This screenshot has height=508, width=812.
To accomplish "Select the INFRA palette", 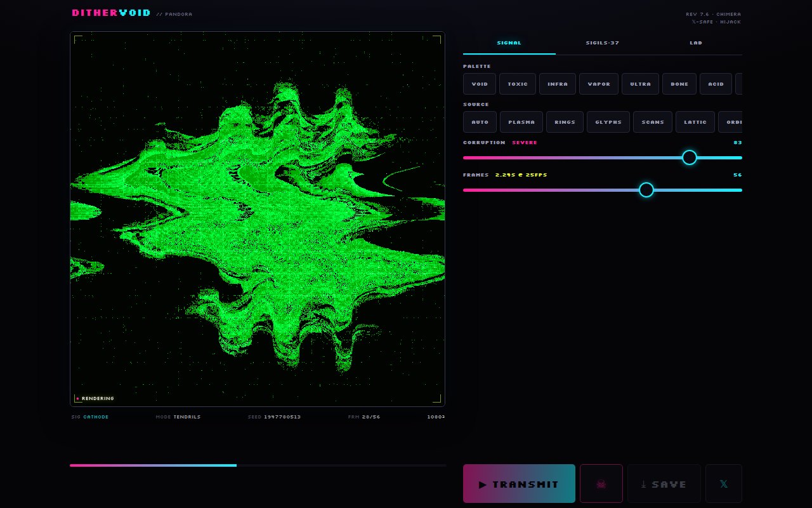I will tap(558, 84).
